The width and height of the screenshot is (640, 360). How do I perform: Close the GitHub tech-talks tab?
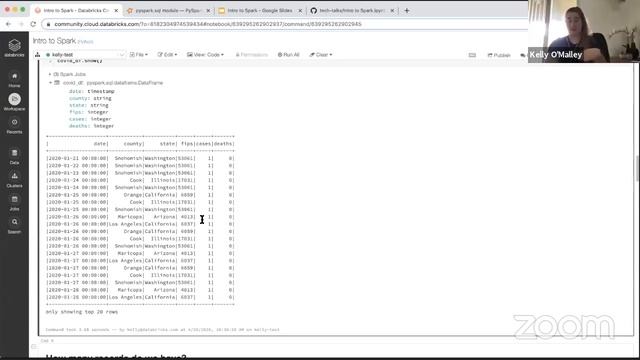click(x=392, y=11)
